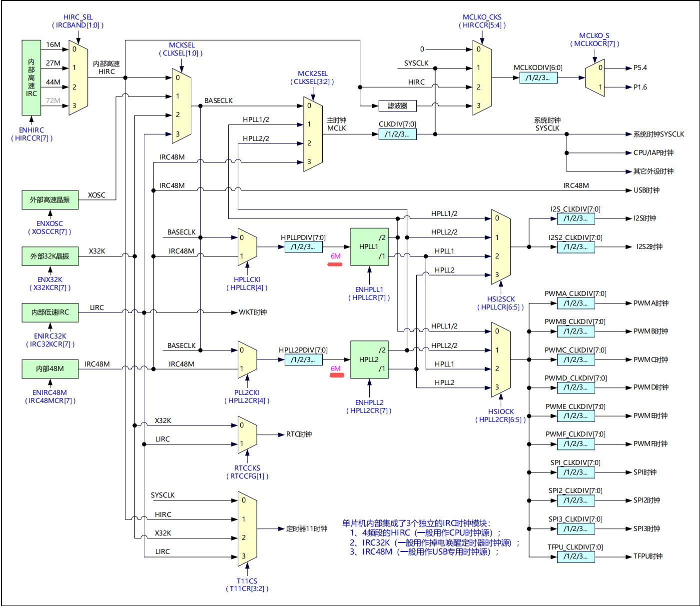Screen dimensions: 700x606
Task: Click the ENIRC48M label
Action: pos(50,392)
